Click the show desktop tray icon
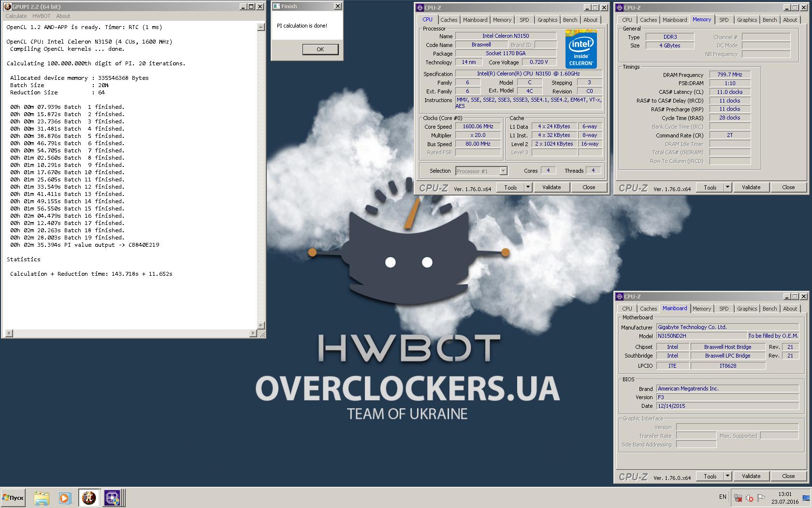Screen dimensions: 812x508 click(806, 498)
